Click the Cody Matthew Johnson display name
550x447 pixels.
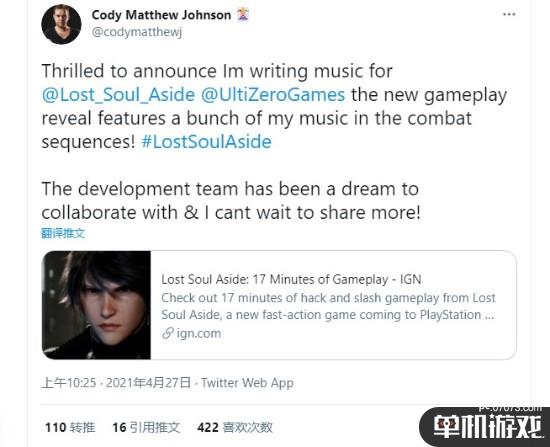(161, 15)
